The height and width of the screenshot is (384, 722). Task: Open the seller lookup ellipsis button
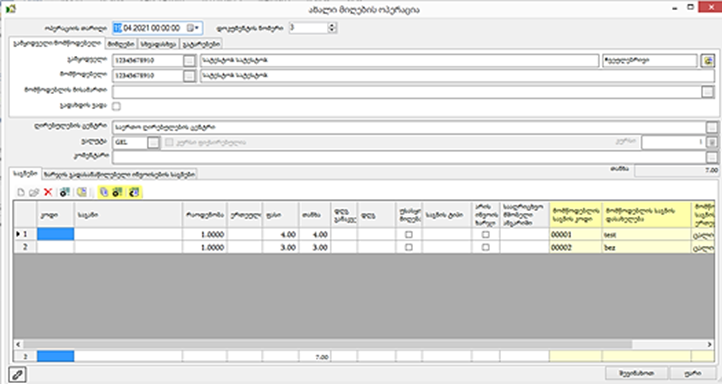point(189,60)
